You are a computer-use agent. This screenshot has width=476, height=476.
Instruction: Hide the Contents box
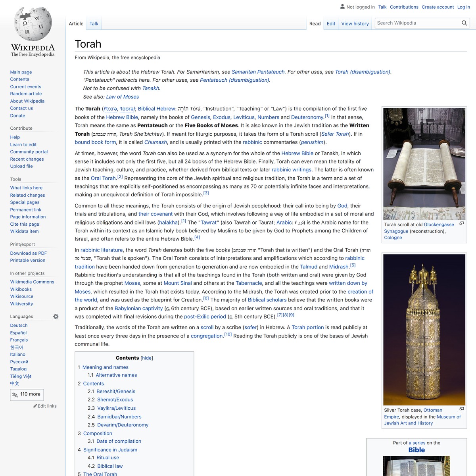[146, 358]
